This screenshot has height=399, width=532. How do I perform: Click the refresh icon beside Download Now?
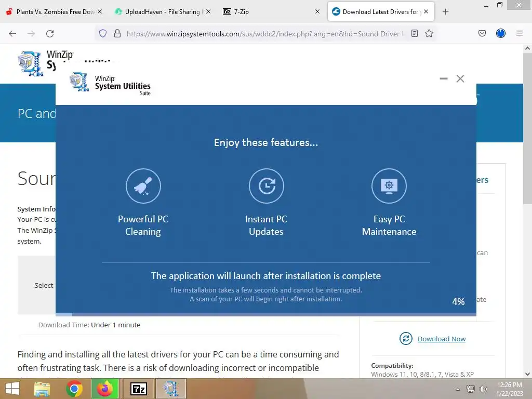406,338
